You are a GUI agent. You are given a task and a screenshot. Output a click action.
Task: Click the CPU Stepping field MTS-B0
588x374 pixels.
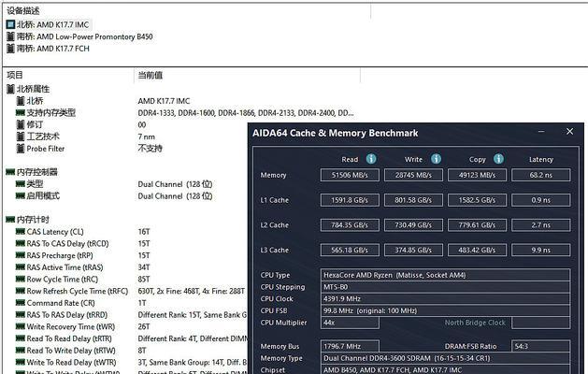point(445,287)
